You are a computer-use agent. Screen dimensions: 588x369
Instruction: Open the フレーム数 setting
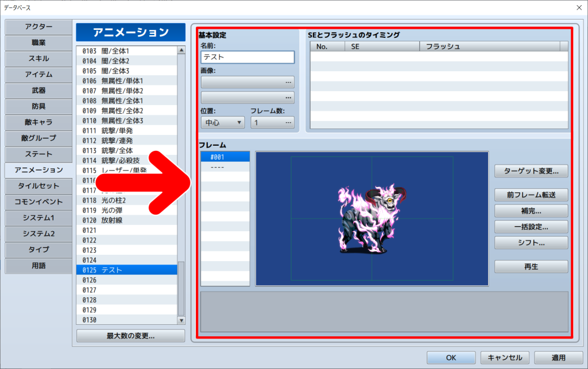(x=272, y=122)
